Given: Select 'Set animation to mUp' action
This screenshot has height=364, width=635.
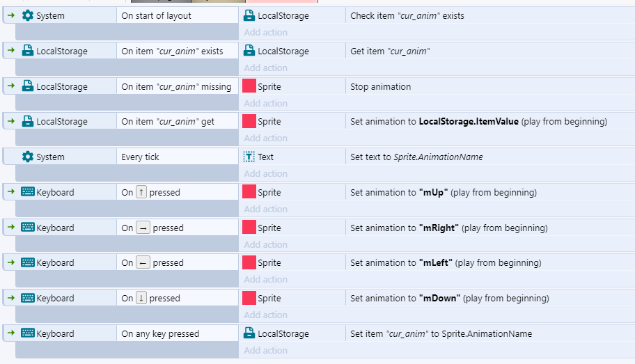Looking at the screenshot, I should coord(444,192).
